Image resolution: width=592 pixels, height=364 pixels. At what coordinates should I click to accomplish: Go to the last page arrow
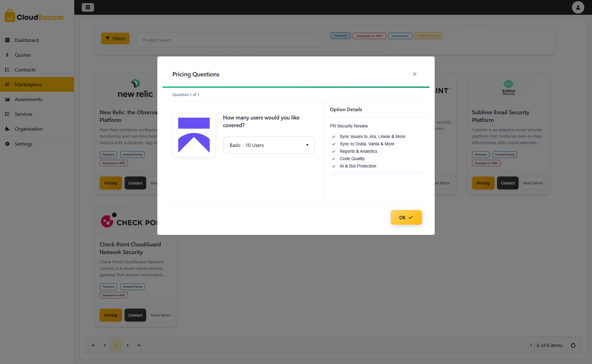(139, 345)
